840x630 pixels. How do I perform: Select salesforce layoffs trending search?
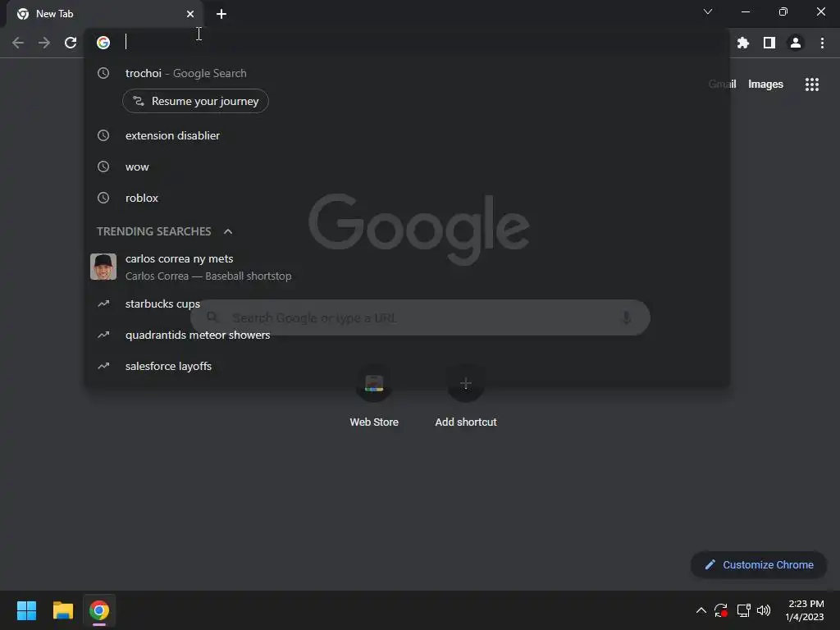click(407, 366)
